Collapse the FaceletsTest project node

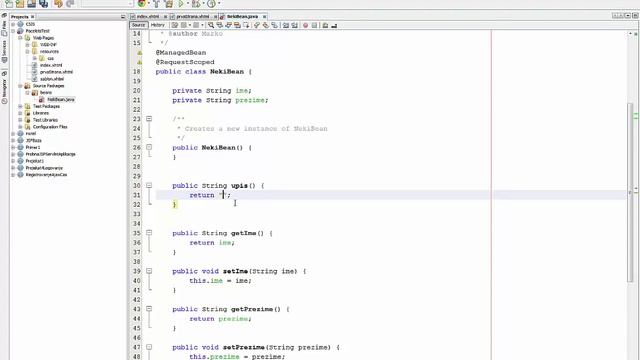(13, 31)
